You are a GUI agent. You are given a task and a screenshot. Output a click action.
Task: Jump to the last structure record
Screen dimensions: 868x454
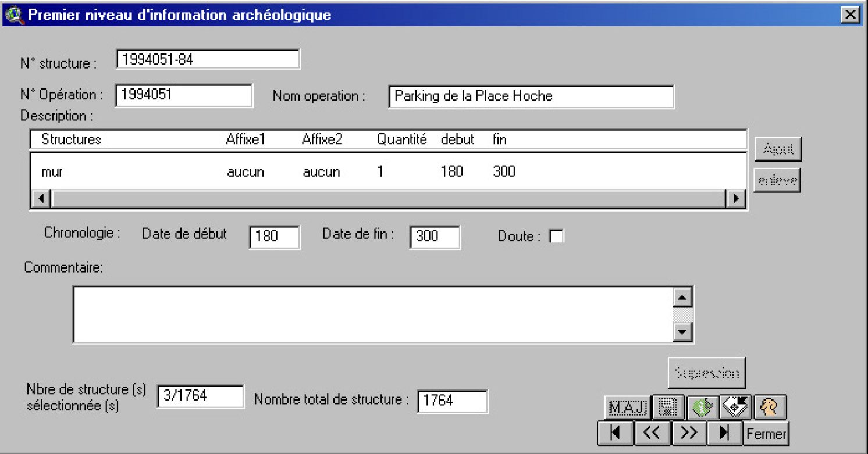pyautogui.click(x=725, y=433)
